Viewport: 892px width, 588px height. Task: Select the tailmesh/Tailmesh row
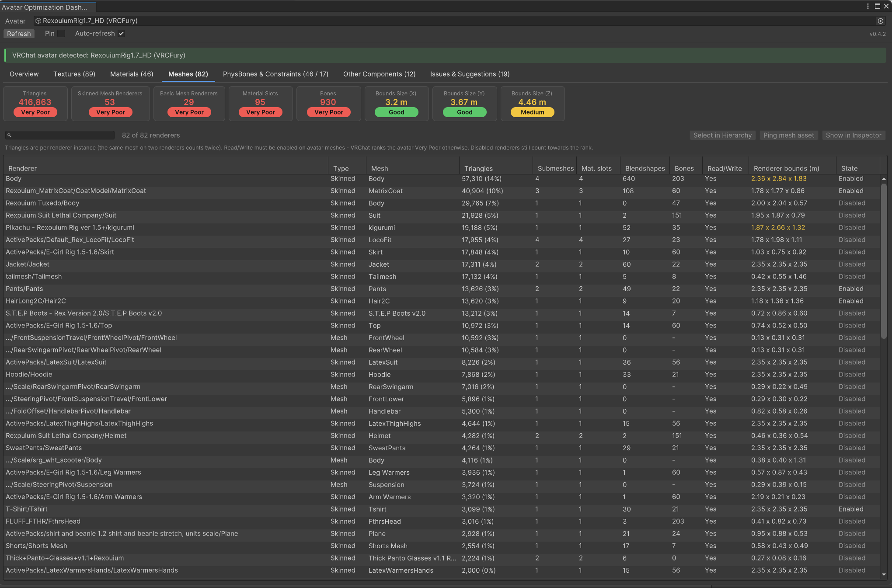coord(442,277)
